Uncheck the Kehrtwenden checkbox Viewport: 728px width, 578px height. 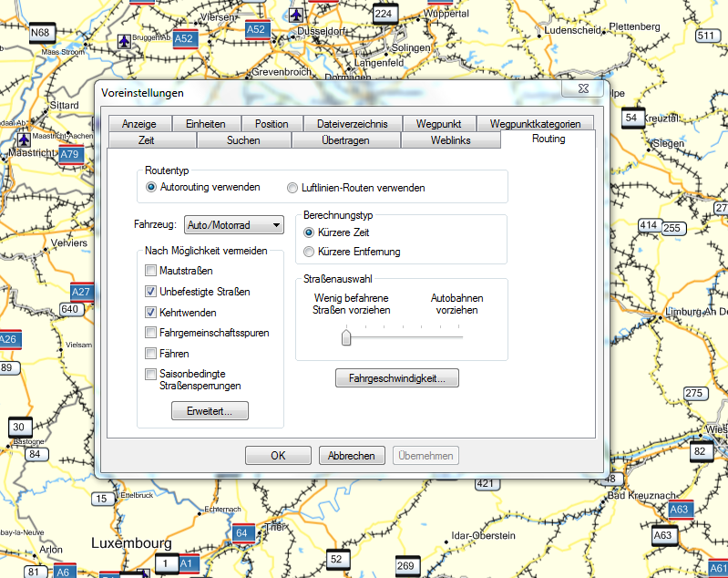(150, 312)
